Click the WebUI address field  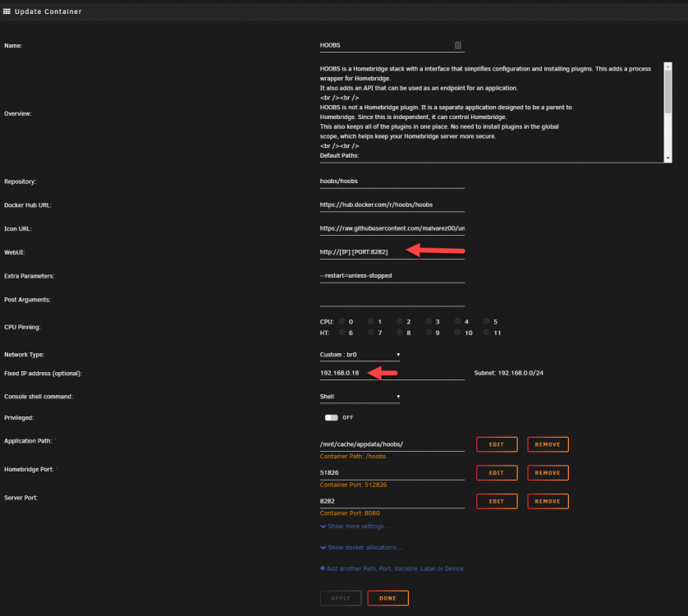[x=392, y=252]
